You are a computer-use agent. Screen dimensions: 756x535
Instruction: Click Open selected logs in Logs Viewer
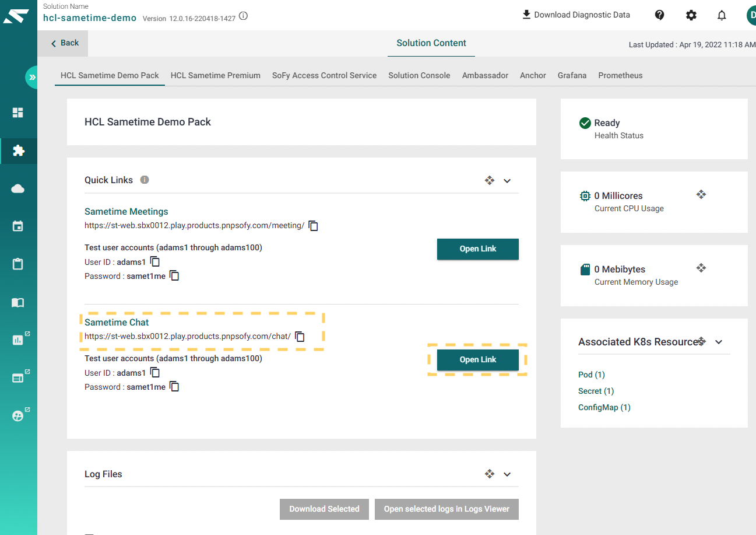click(446, 509)
